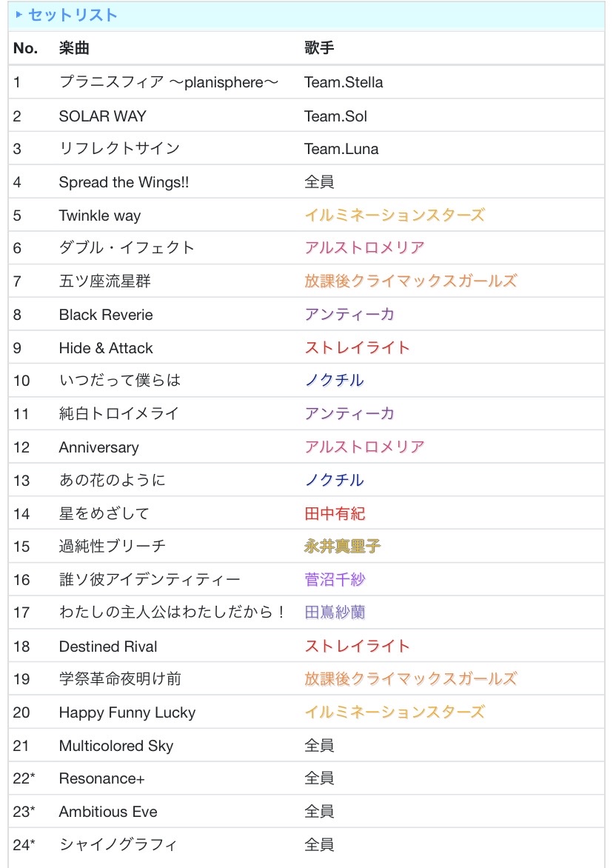The height and width of the screenshot is (868, 613).
Task: Collapse the セットリスト section triangle
Action: coord(19,15)
